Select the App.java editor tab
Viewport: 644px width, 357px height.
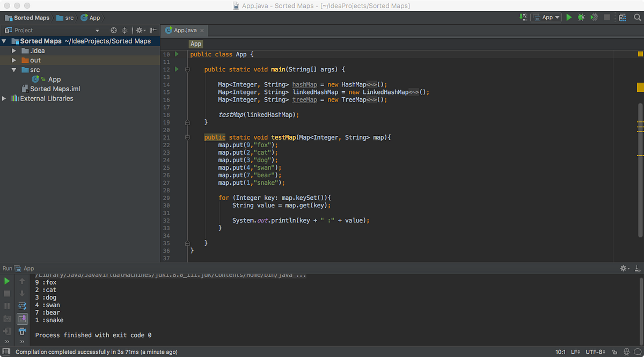point(185,31)
